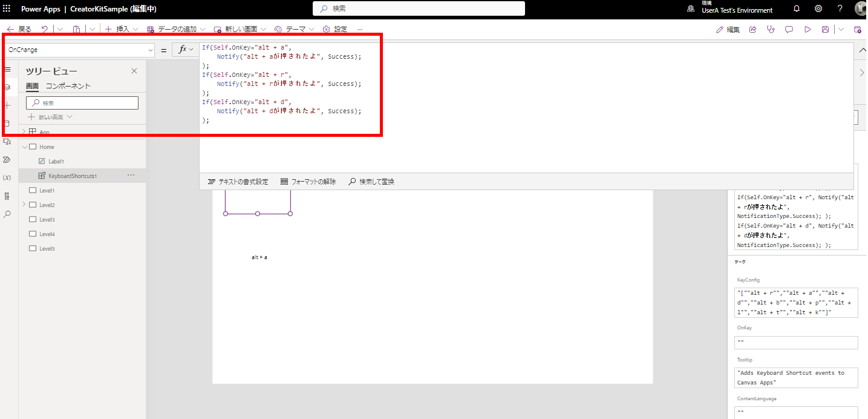Image resolution: width=868 pixels, height=419 pixels.
Task: Click the Share icon in the toolbar
Action: pyautogui.click(x=753, y=29)
